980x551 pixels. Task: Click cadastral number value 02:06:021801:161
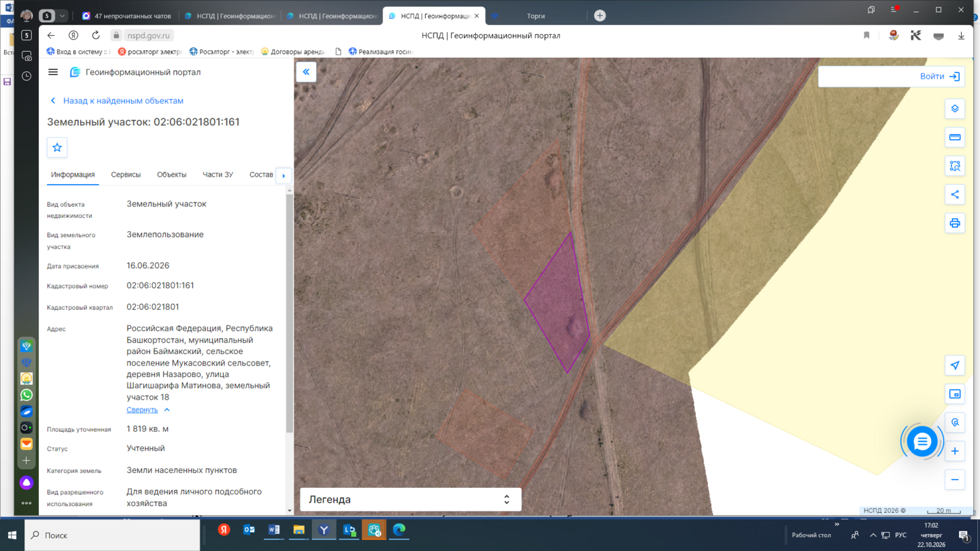[x=160, y=286]
